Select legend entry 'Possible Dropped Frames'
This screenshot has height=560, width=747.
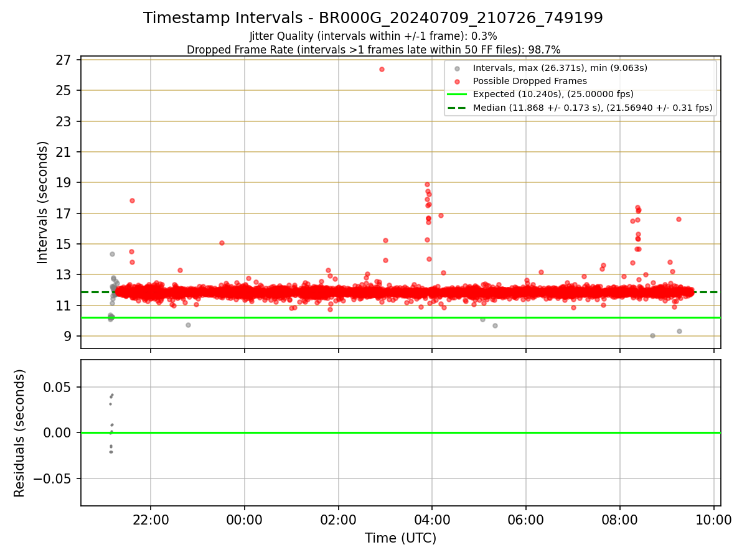coord(521,81)
